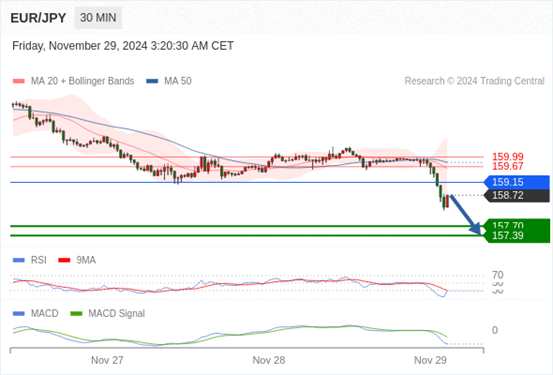Click the RSI blue legend swatch

pos(19,260)
